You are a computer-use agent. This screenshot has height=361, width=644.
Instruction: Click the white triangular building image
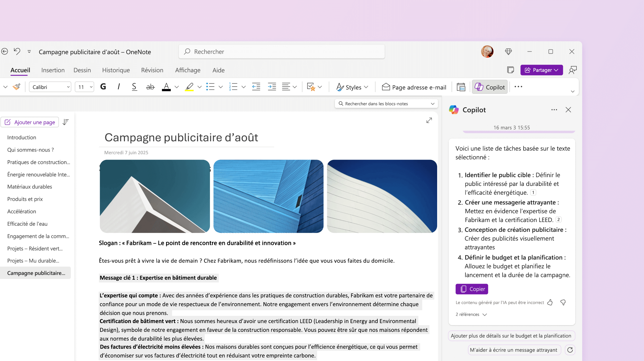point(155,196)
